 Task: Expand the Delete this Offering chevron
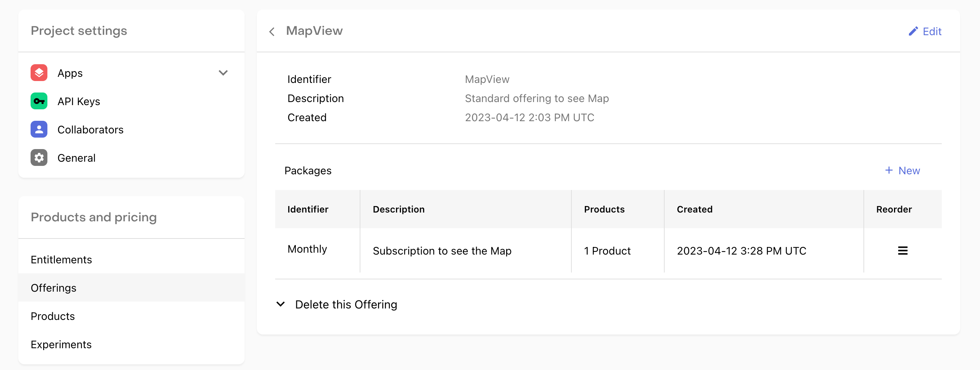coord(281,304)
